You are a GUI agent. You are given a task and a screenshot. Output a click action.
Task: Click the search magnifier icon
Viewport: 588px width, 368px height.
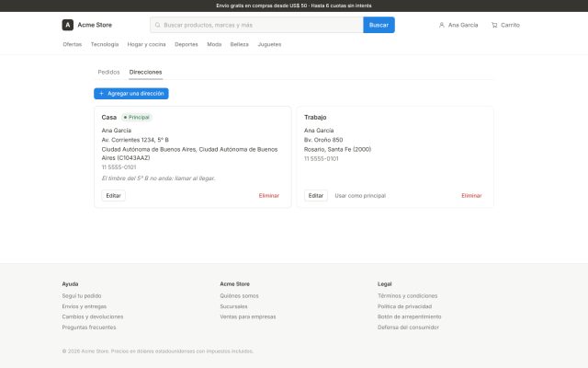[x=157, y=25]
